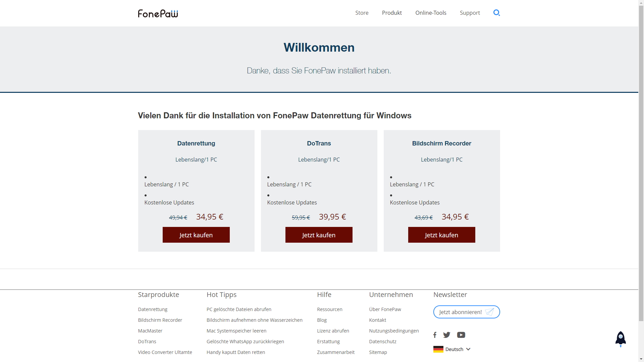Open FonePaw's Facebook page icon

pyautogui.click(x=435, y=335)
